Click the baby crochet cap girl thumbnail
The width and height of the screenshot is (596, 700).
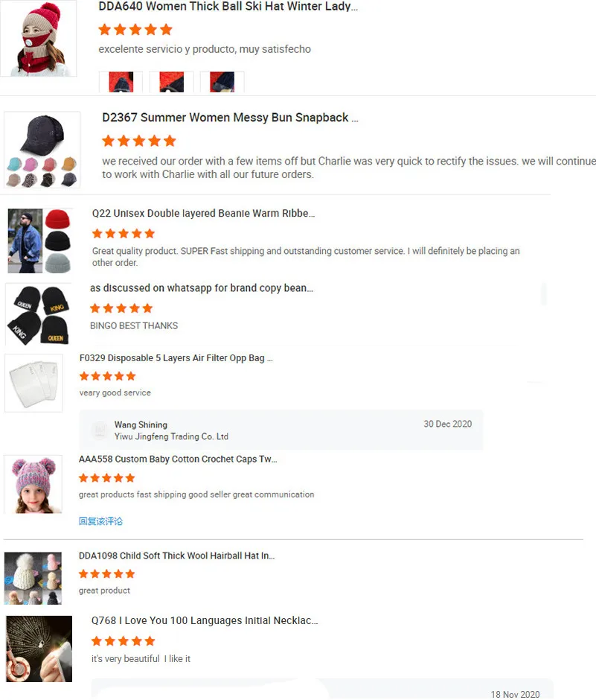[x=33, y=484]
